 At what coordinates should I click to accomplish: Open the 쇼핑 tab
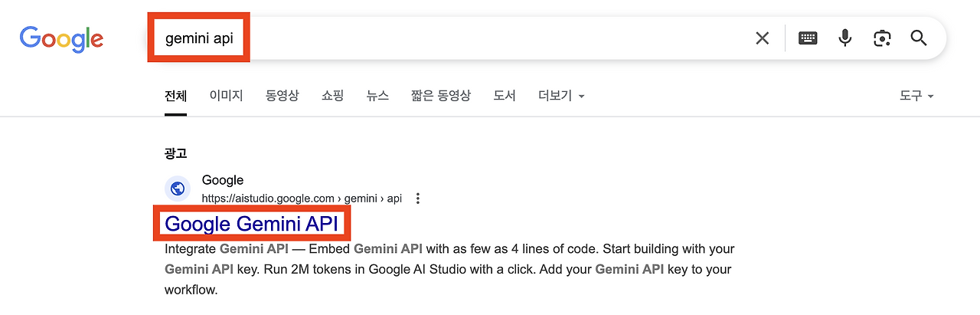pyautogui.click(x=332, y=96)
